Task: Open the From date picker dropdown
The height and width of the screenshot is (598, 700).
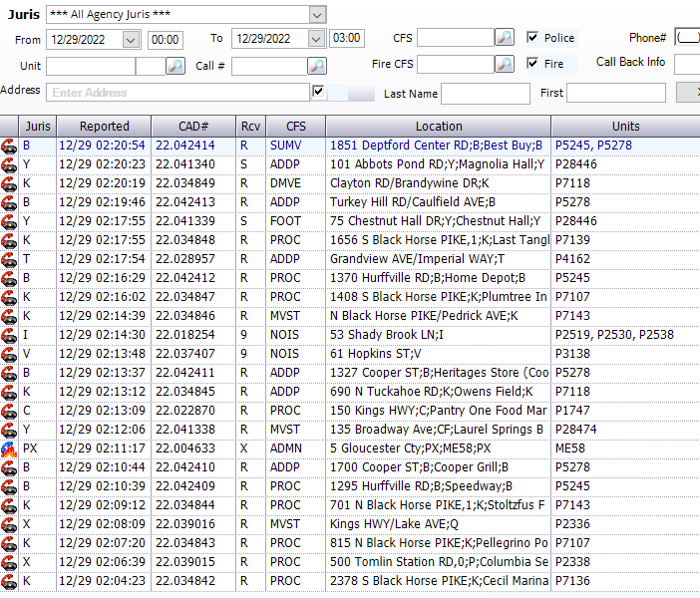Action: point(131,40)
